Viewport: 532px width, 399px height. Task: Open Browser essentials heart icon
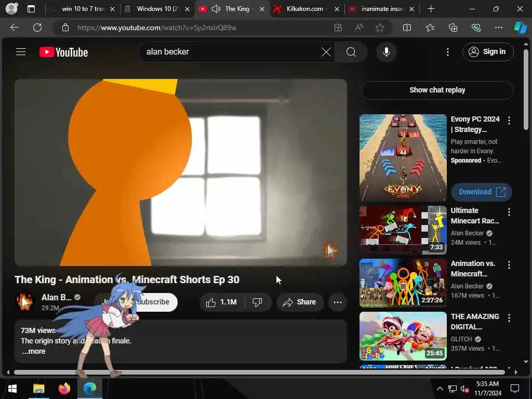click(x=476, y=28)
